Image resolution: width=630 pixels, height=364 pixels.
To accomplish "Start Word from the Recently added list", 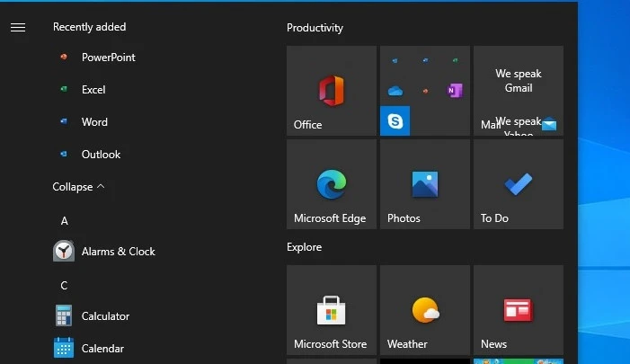I will 84,122.
